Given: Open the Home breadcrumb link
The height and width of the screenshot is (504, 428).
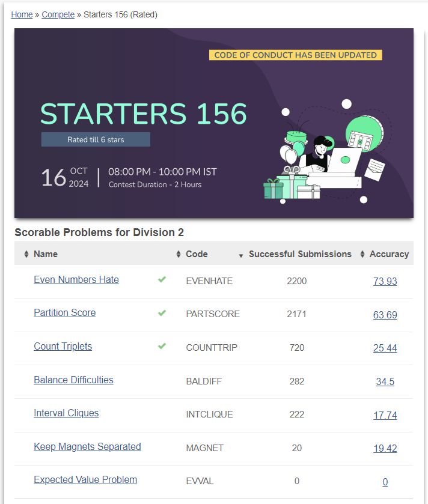Looking at the screenshot, I should [x=22, y=14].
